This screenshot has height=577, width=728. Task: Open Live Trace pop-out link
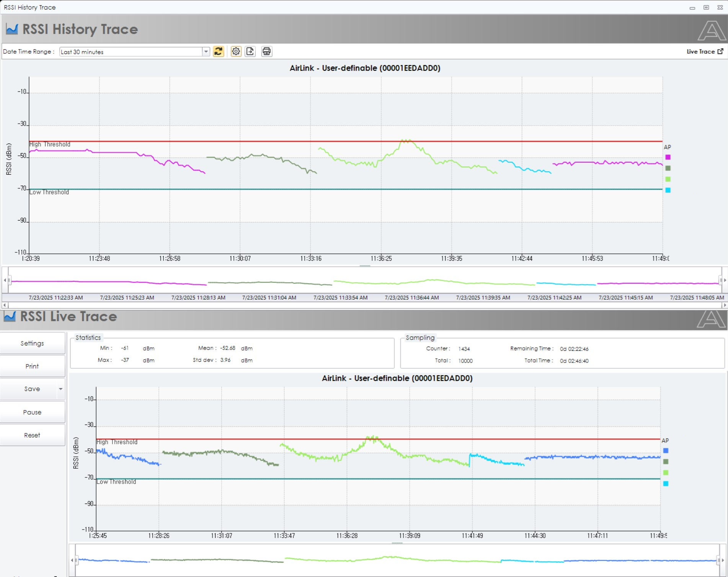click(x=705, y=51)
